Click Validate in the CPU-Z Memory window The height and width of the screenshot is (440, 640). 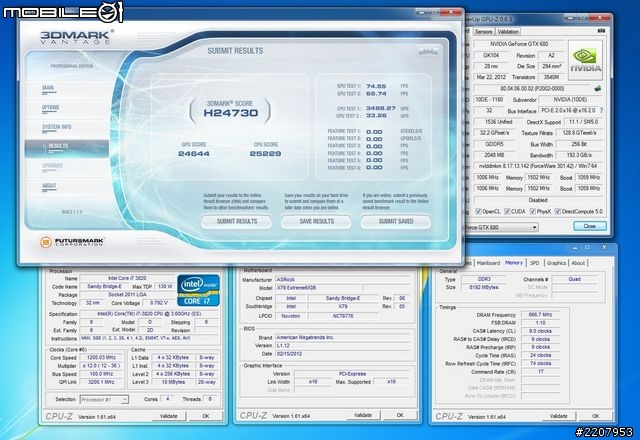[558, 416]
